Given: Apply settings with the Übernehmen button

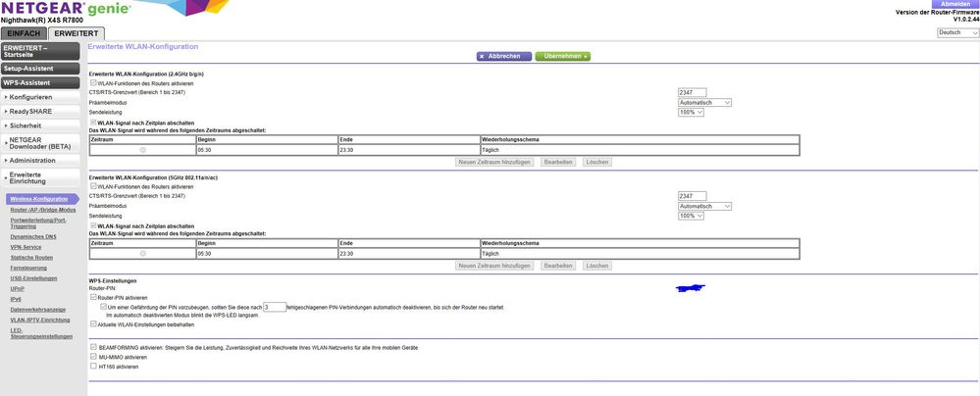Looking at the screenshot, I should 563,57.
